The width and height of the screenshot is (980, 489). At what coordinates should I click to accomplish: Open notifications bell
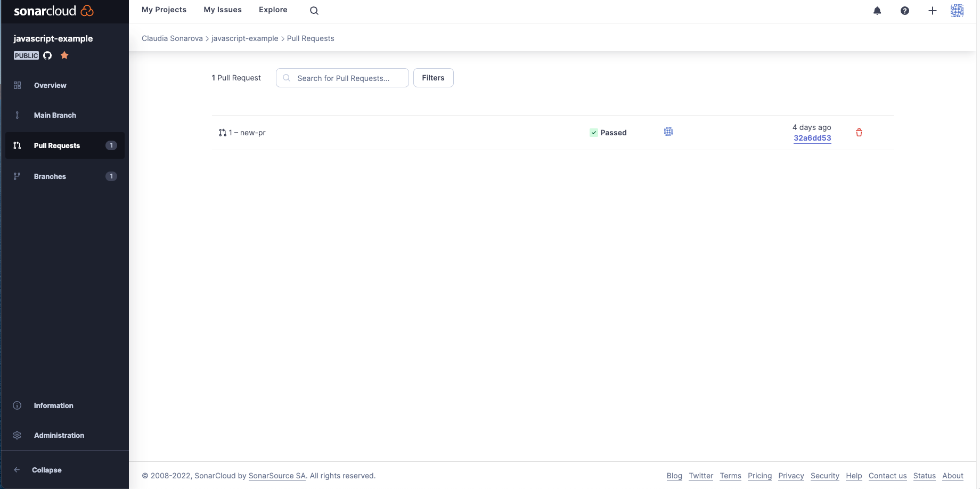pyautogui.click(x=877, y=11)
